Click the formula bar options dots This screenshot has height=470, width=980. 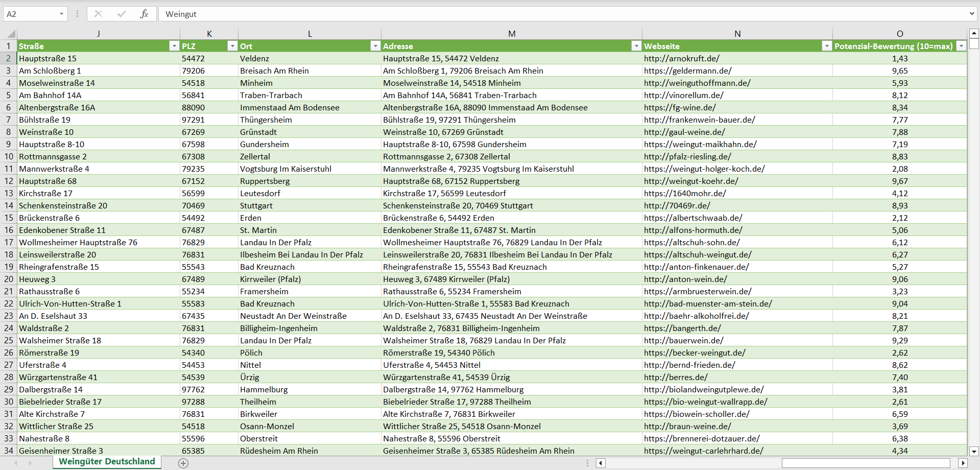coord(77,14)
